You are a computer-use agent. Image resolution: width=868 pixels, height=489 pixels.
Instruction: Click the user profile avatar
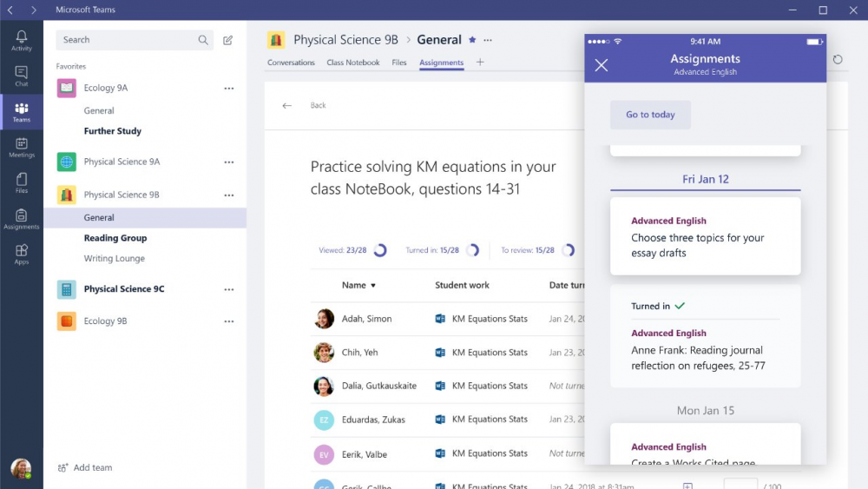point(21,468)
